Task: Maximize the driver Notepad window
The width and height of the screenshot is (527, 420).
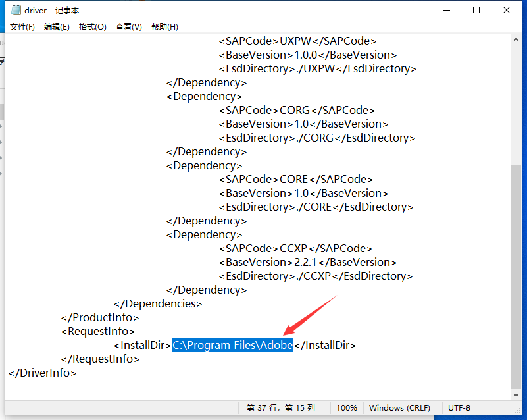Action: (x=476, y=10)
